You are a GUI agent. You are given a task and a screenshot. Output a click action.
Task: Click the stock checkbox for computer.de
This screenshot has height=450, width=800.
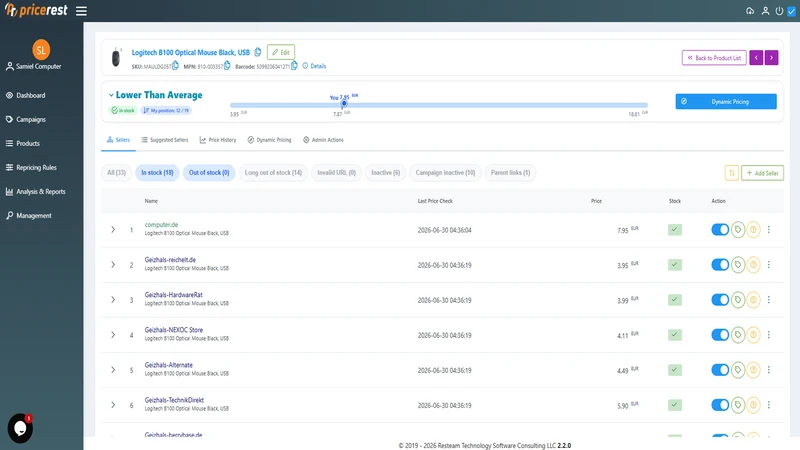[x=674, y=230]
